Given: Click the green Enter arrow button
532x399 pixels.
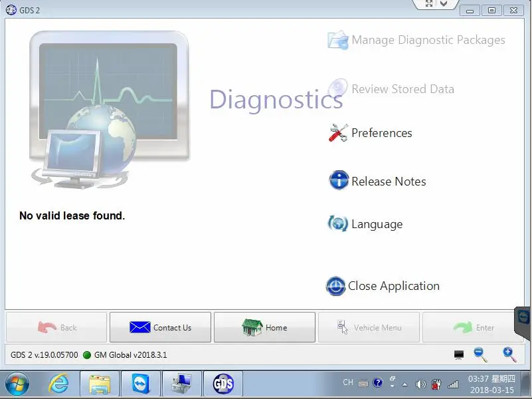Looking at the screenshot, I should 473,327.
